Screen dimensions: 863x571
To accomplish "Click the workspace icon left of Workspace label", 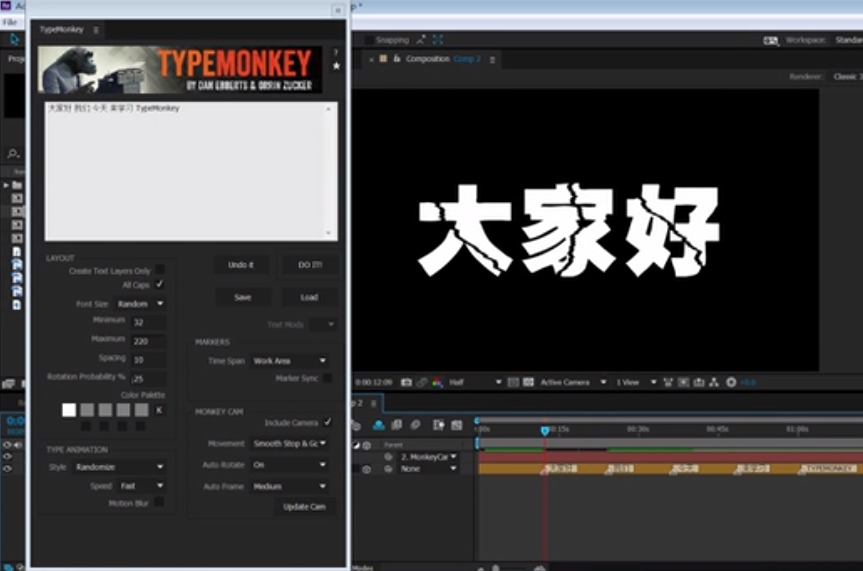I will point(771,40).
